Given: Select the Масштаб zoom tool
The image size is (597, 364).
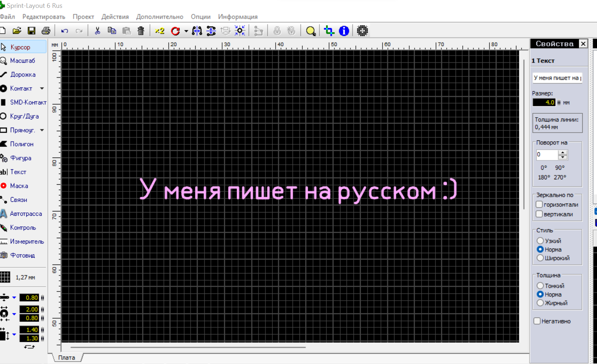Looking at the screenshot, I should tap(23, 61).
